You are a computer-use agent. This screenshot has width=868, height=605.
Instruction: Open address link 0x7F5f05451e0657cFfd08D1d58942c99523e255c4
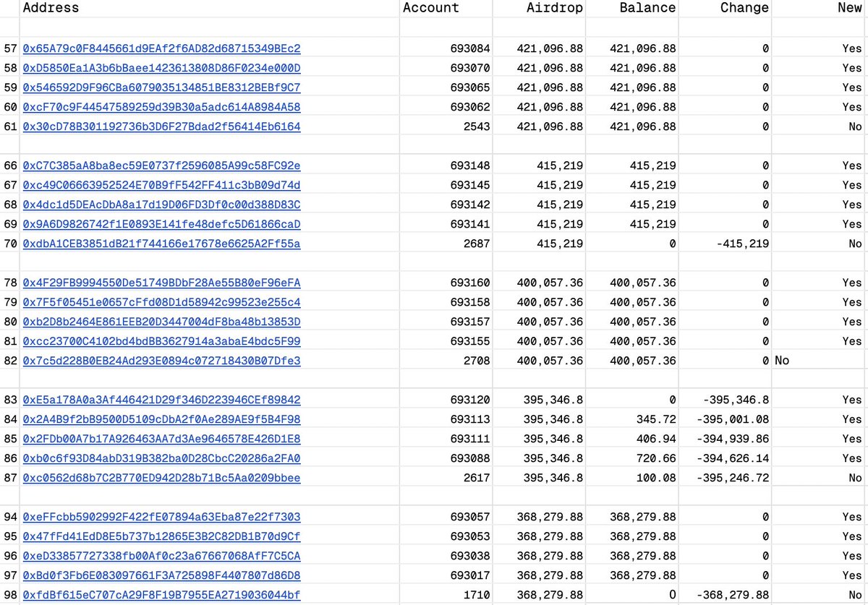[x=161, y=302]
